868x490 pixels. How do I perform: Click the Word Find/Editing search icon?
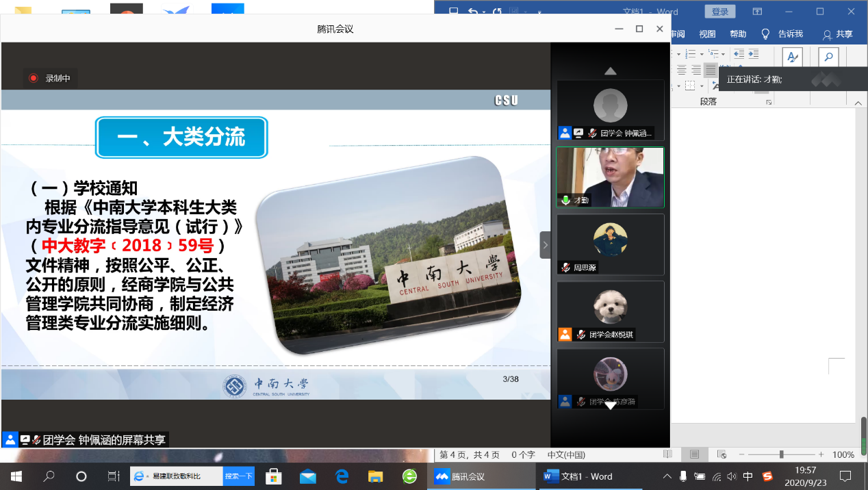click(828, 57)
